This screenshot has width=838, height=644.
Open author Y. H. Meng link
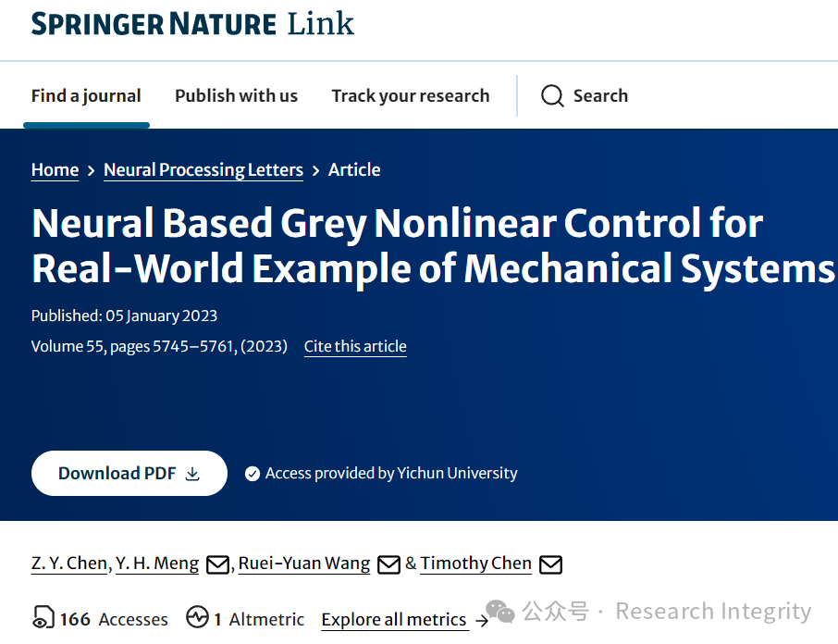click(157, 563)
